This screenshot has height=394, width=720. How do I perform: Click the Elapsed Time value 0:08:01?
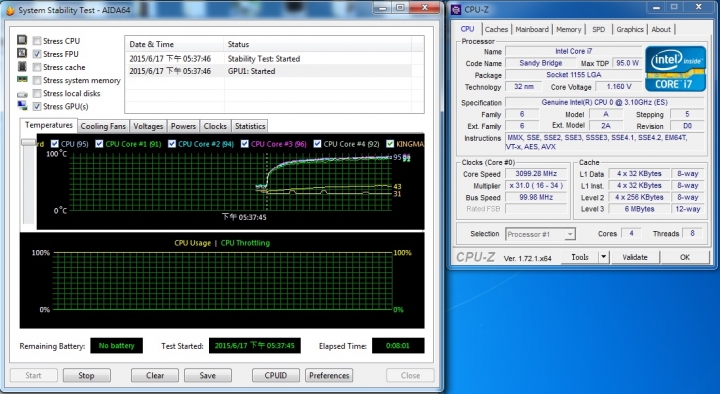[x=398, y=346]
